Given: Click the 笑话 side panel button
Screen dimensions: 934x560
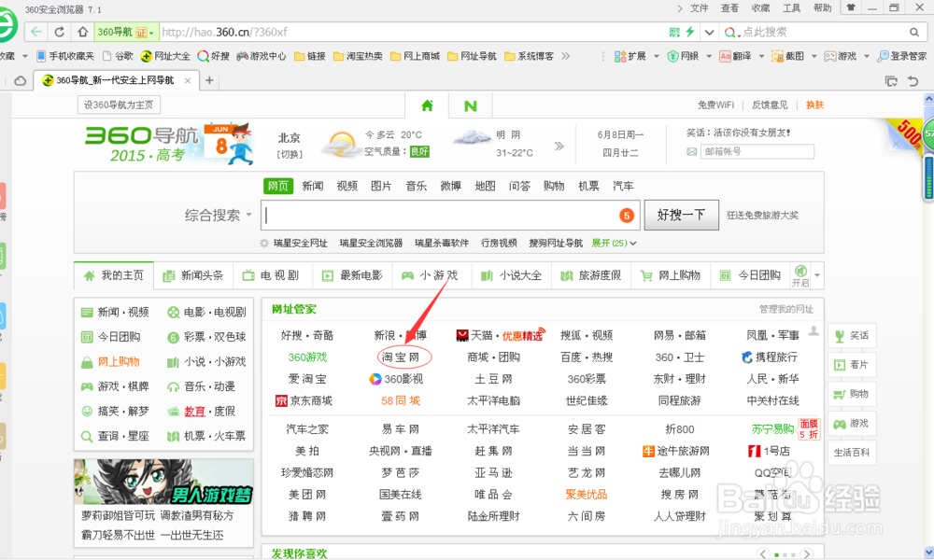Looking at the screenshot, I should tap(852, 336).
